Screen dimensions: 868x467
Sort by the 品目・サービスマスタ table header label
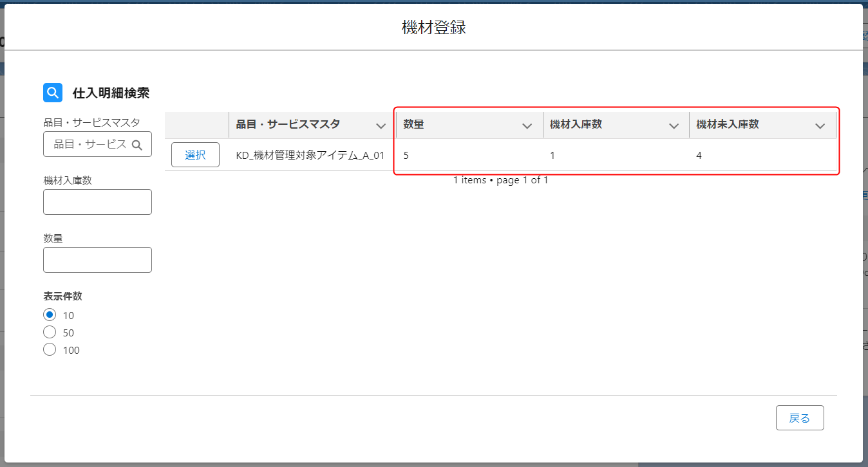(288, 125)
